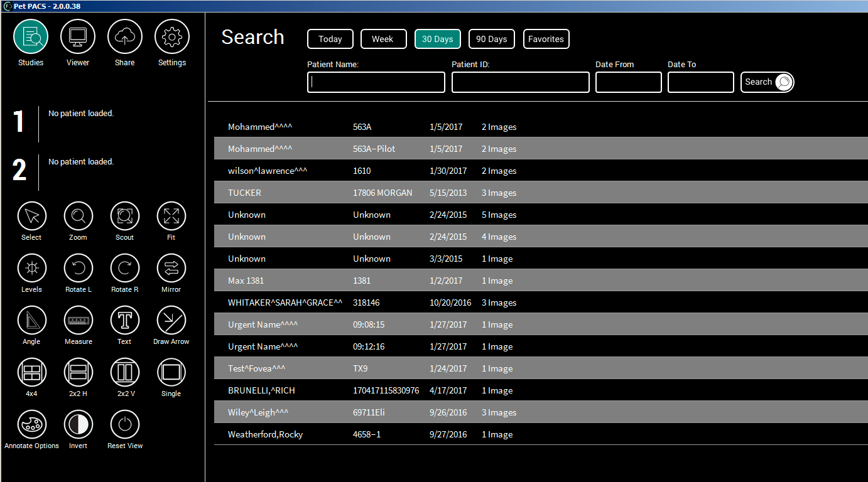Image resolution: width=868 pixels, height=482 pixels.
Task: Adjust with the Levels tool
Action: coord(31,269)
